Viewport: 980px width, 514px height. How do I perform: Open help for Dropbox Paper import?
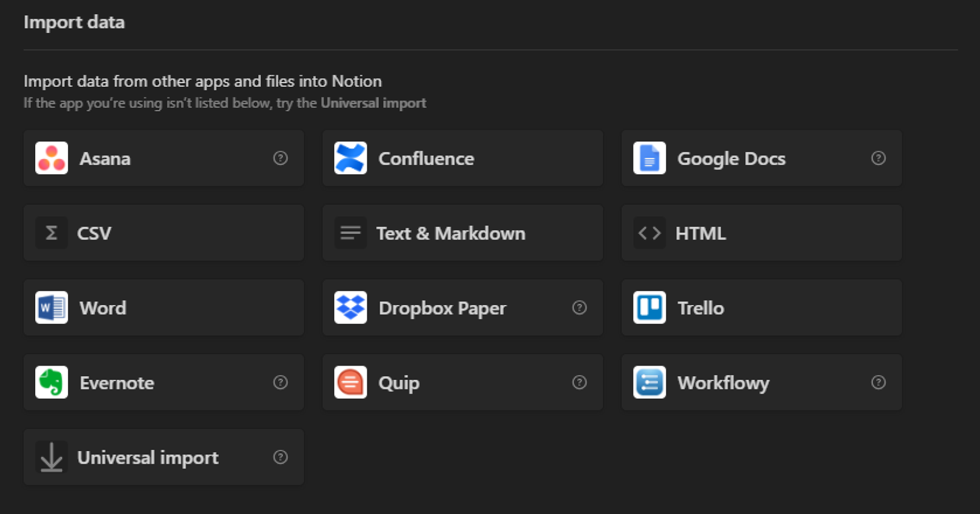(x=580, y=308)
